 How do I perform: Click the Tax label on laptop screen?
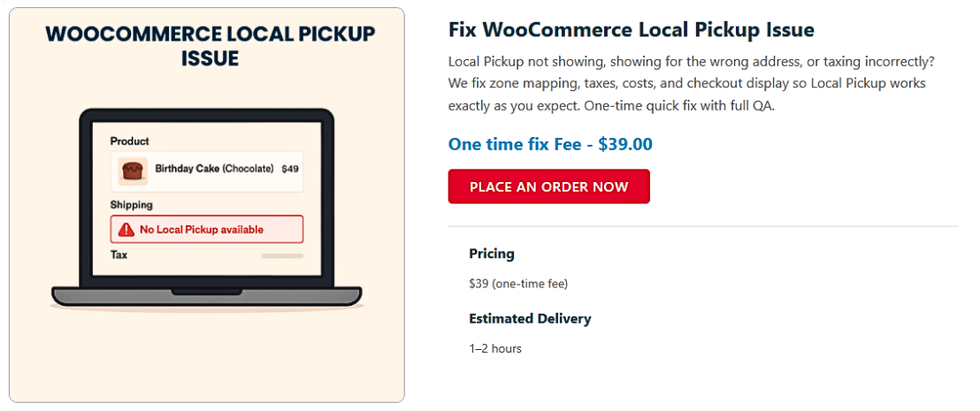(119, 255)
